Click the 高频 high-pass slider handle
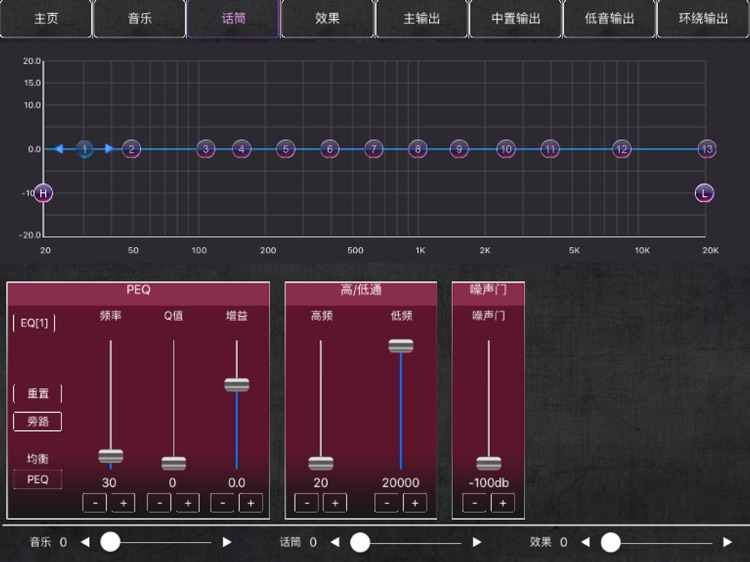The height and width of the screenshot is (562, 750). tap(320, 463)
